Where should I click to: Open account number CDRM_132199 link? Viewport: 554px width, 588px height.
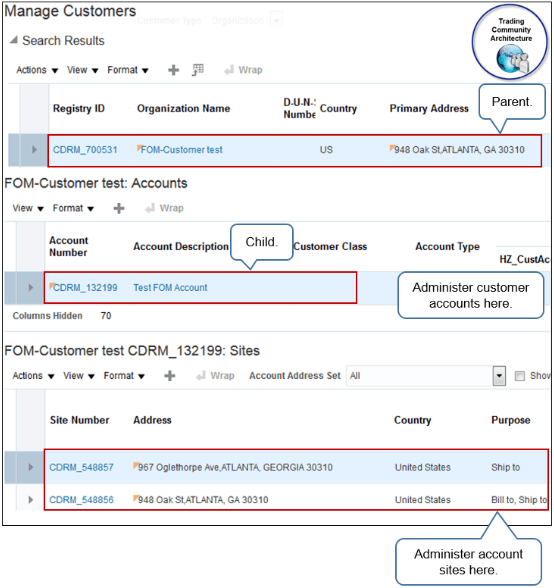[x=85, y=288]
